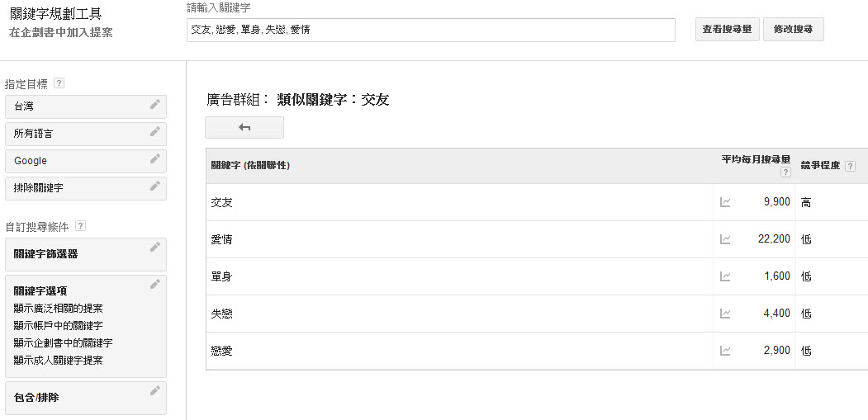868x420 pixels.
Task: Click help icon under 平均每月搜尋量
Action: (785, 172)
